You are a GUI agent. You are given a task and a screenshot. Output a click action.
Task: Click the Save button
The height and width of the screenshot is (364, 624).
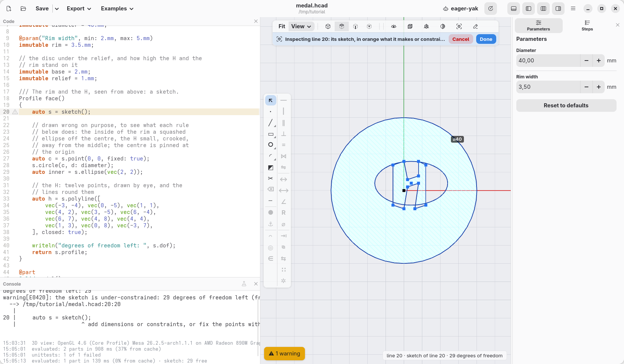(42, 9)
